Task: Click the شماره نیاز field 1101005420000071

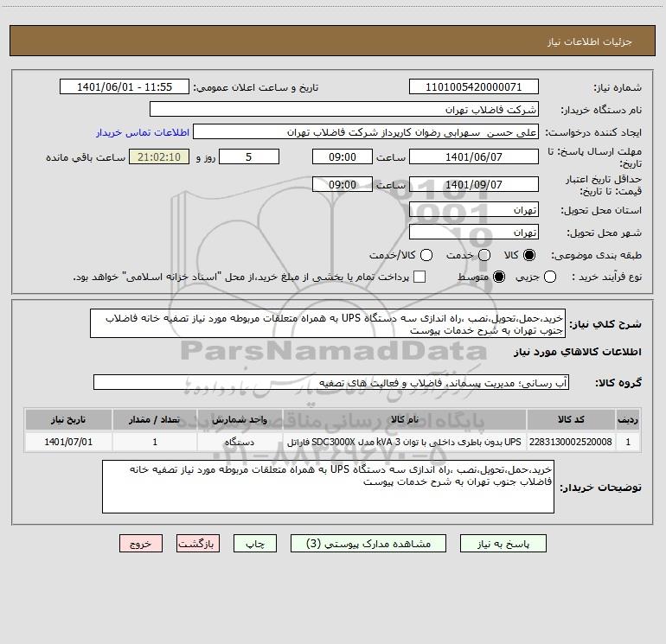Action: click(x=474, y=87)
